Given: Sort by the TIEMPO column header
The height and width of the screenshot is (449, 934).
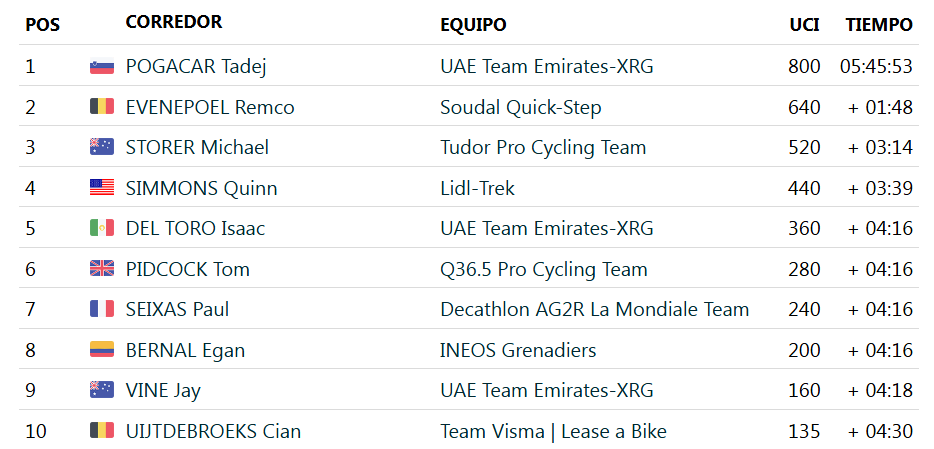Looking at the screenshot, I should click(x=879, y=24).
